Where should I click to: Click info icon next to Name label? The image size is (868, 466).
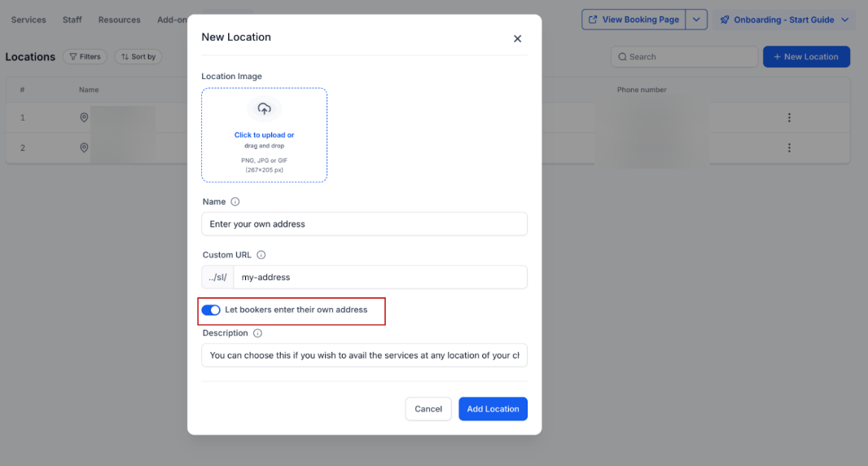[235, 201]
